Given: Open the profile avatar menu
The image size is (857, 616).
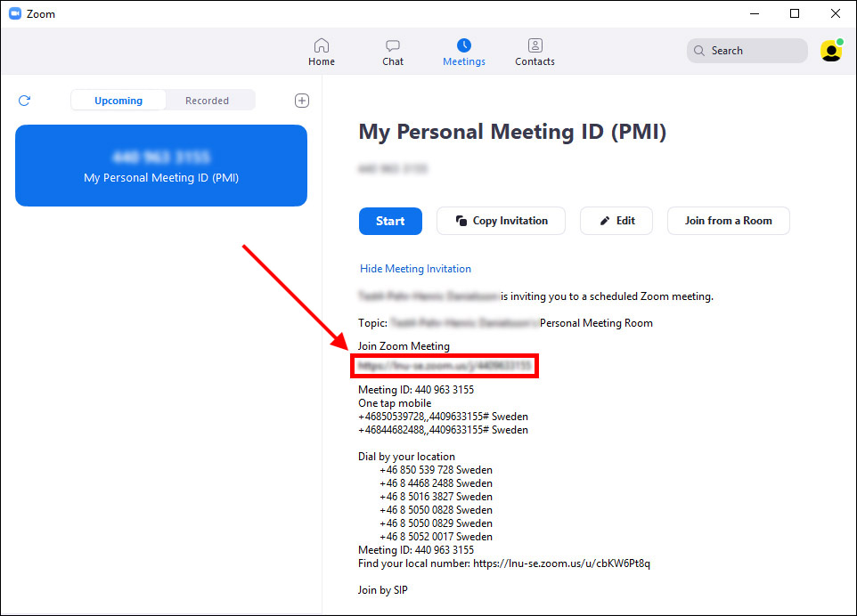Looking at the screenshot, I should (831, 51).
